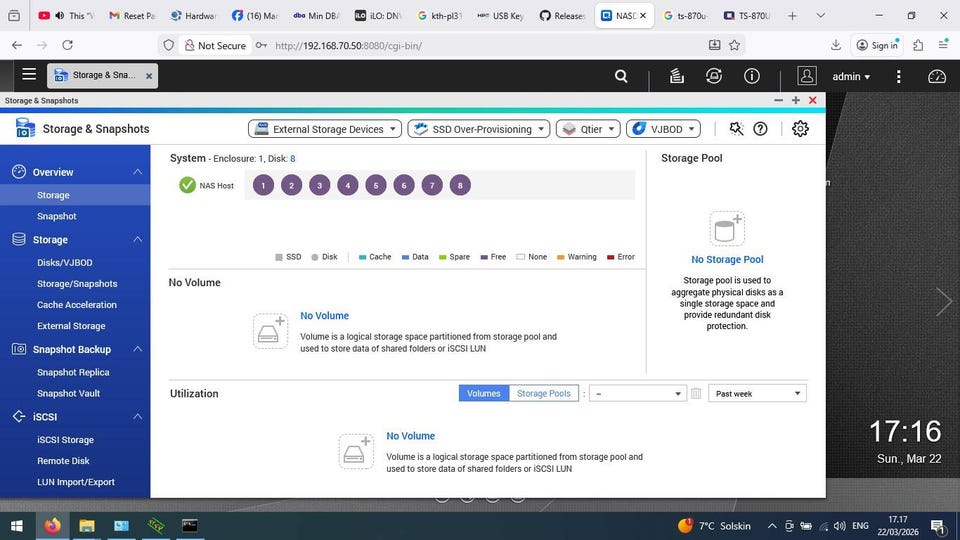Click the green NAS Host status check
This screenshot has height=540, width=960.
187,185
